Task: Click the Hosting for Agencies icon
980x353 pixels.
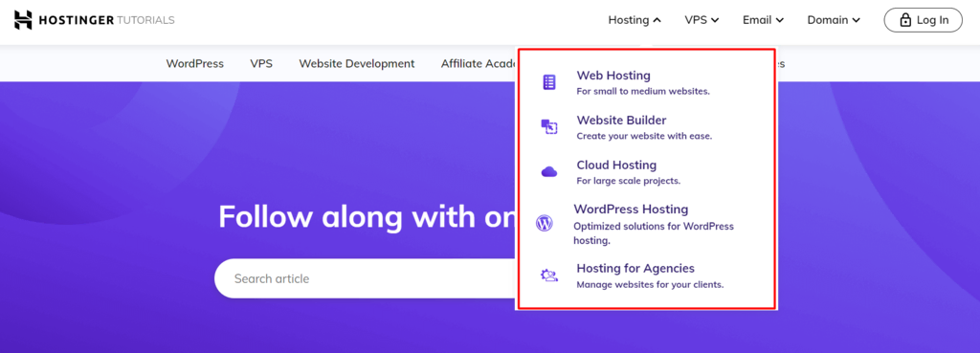Action: point(548,276)
